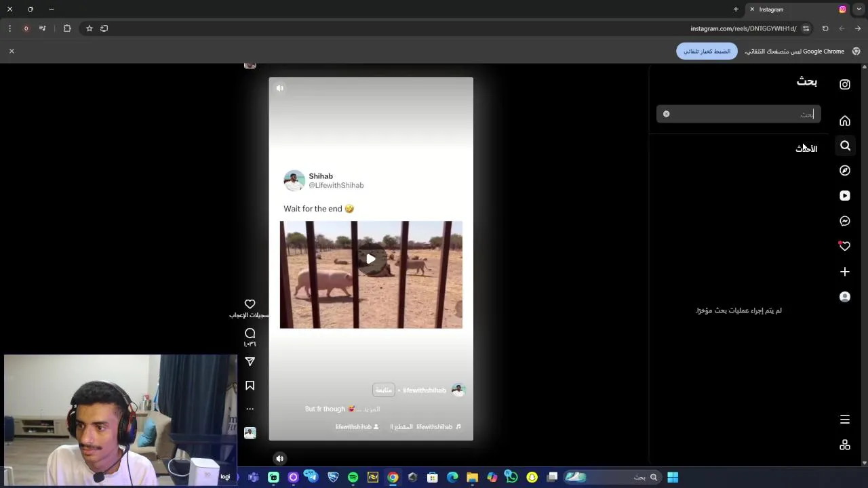Save the reel with bookmark icon
This screenshot has height=488, width=868.
[x=250, y=386]
